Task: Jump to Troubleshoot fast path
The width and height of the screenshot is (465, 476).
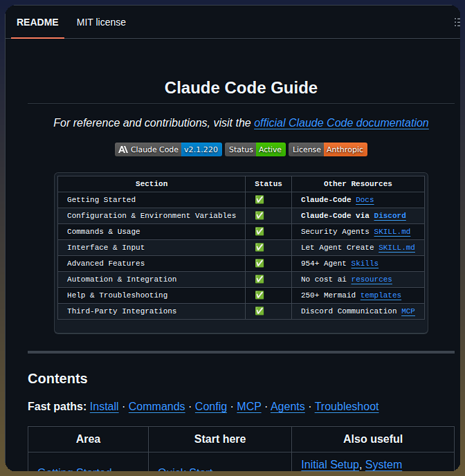Action: tap(347, 407)
